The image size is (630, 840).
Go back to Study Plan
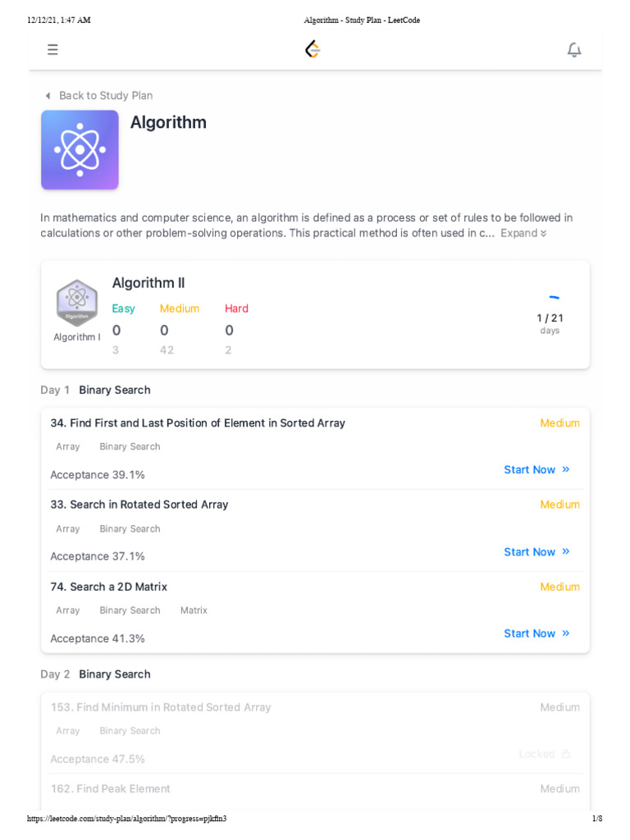point(105,96)
